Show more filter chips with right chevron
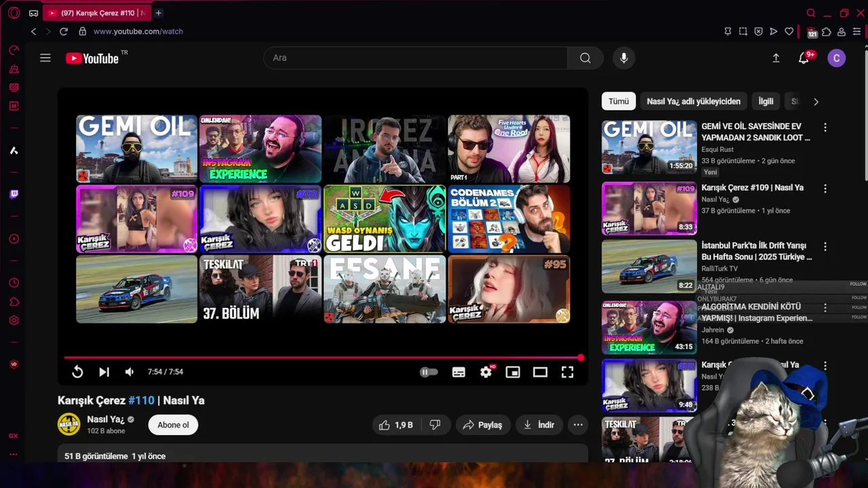Image resolution: width=868 pixels, height=488 pixels. click(816, 102)
